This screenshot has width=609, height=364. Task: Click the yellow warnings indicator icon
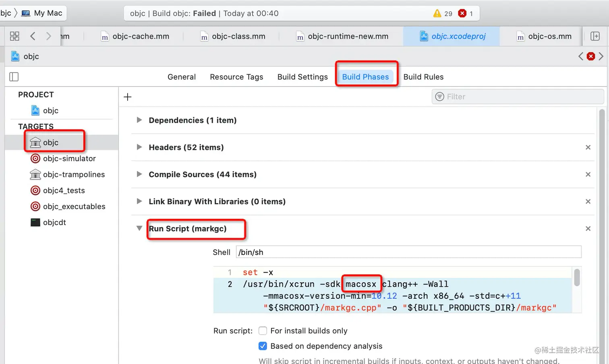[x=437, y=13]
